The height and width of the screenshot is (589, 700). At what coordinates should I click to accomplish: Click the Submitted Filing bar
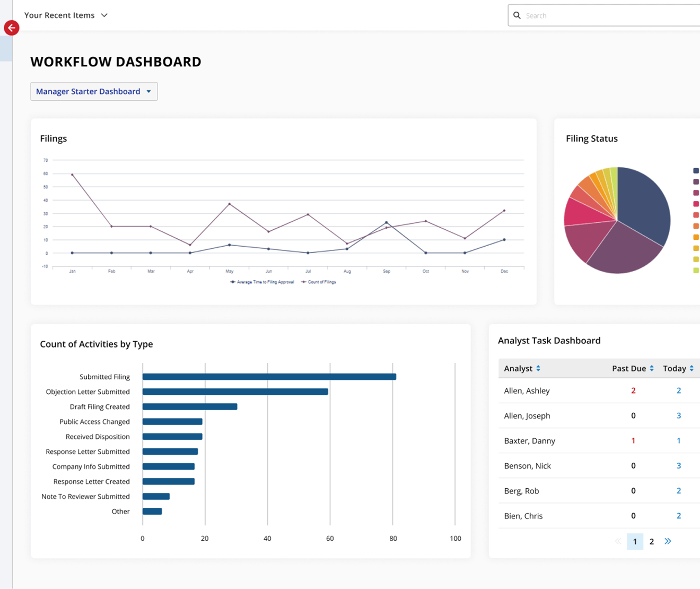(269, 377)
